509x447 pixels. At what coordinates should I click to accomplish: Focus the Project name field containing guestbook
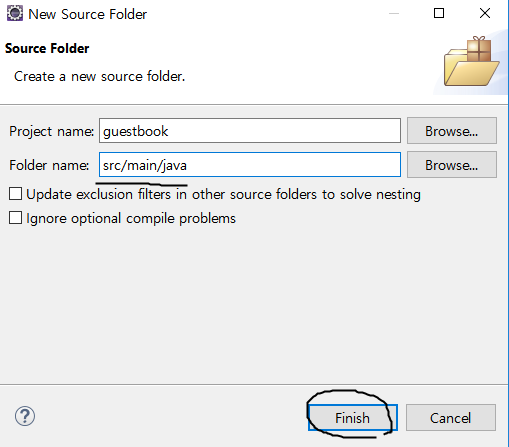(250, 131)
